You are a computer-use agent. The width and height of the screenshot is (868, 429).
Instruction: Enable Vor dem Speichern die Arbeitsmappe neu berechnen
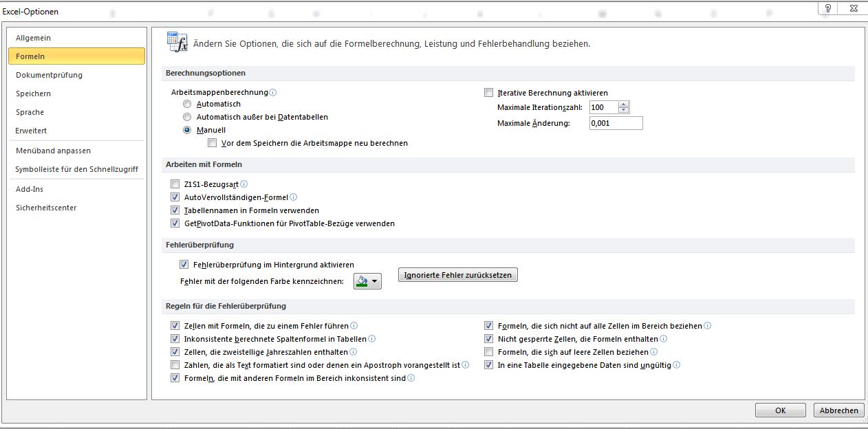212,143
